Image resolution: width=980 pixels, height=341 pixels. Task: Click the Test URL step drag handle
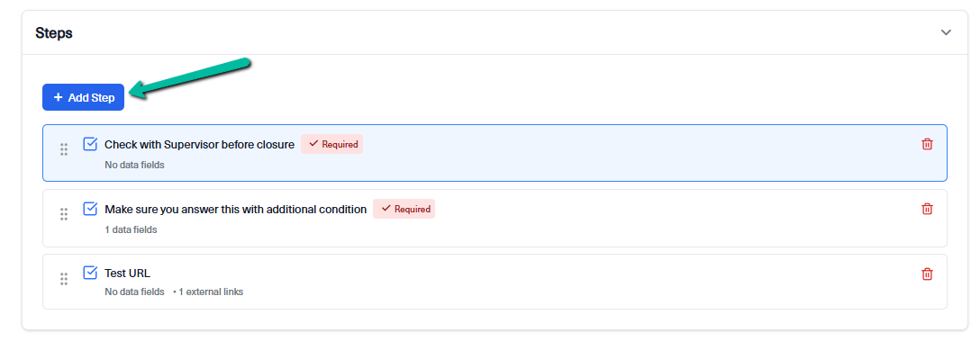coord(64,279)
